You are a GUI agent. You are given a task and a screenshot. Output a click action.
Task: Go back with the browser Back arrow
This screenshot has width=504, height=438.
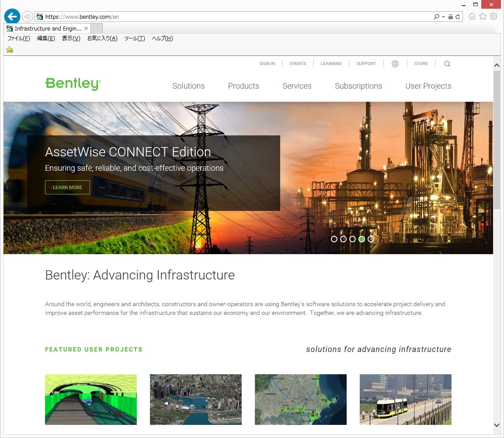coord(12,17)
